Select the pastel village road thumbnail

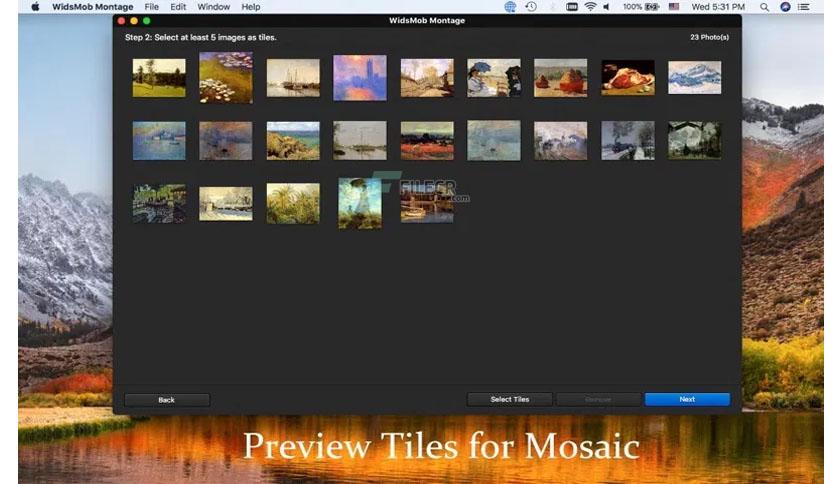pos(427,78)
